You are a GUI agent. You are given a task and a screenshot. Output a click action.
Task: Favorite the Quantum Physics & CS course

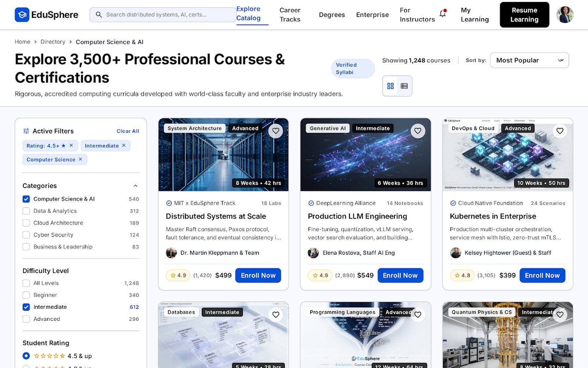tap(560, 315)
